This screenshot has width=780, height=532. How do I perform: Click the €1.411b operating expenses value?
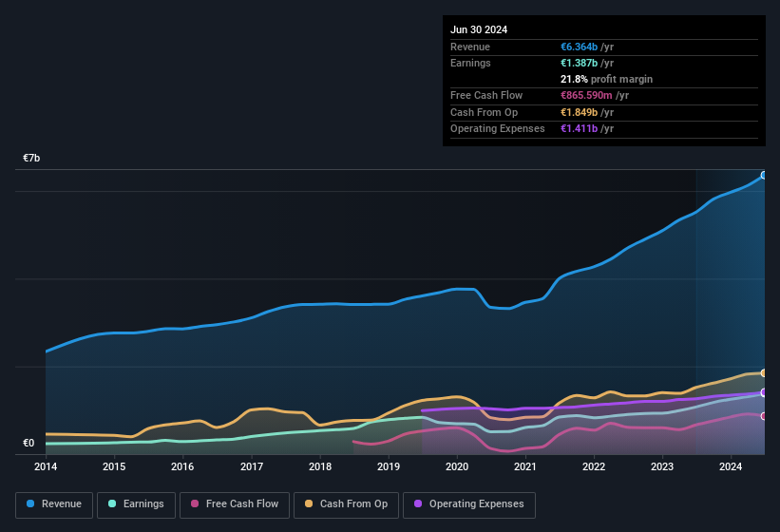coord(579,129)
